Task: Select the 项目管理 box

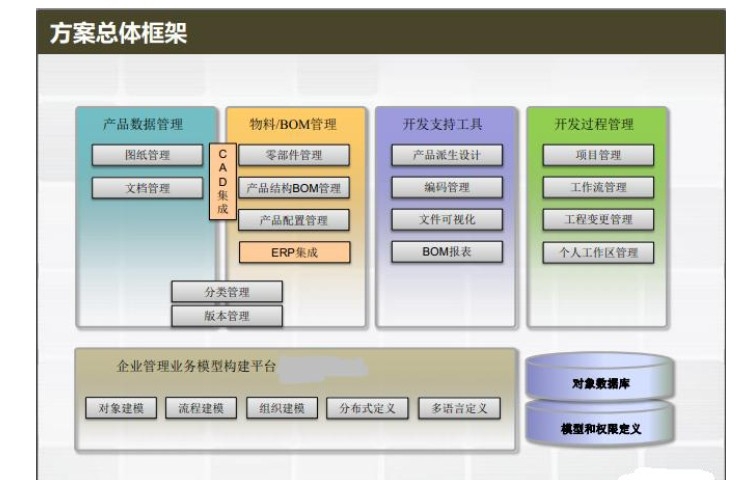Action: tap(598, 155)
